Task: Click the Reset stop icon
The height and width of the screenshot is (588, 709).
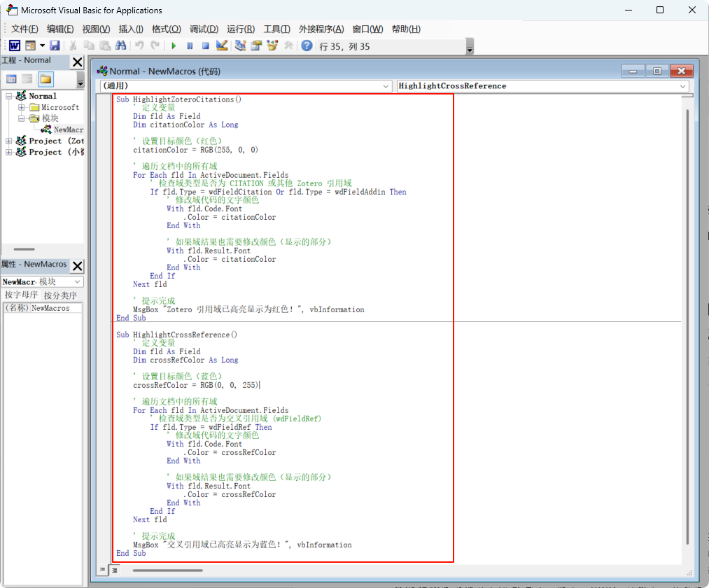Action: 205,45
